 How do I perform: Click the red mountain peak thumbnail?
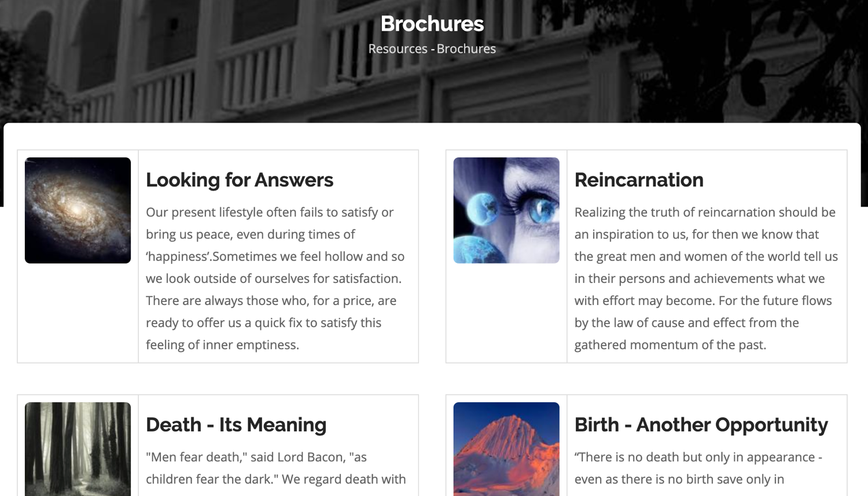(x=506, y=449)
